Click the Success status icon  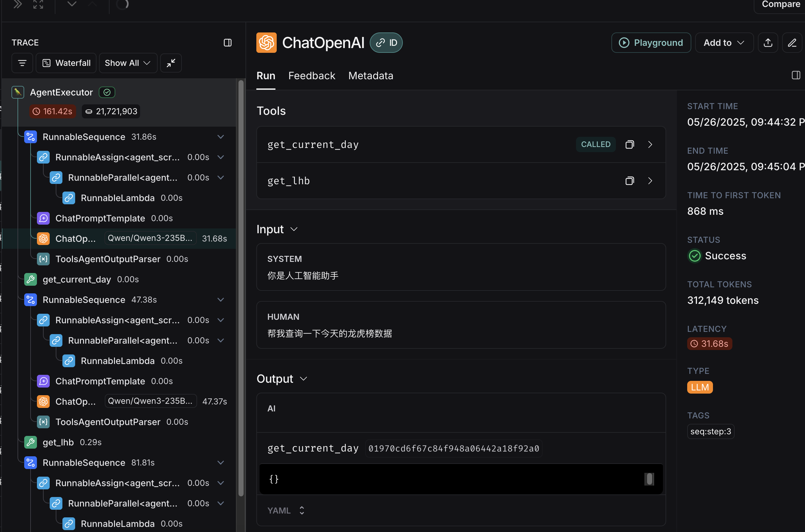click(694, 256)
